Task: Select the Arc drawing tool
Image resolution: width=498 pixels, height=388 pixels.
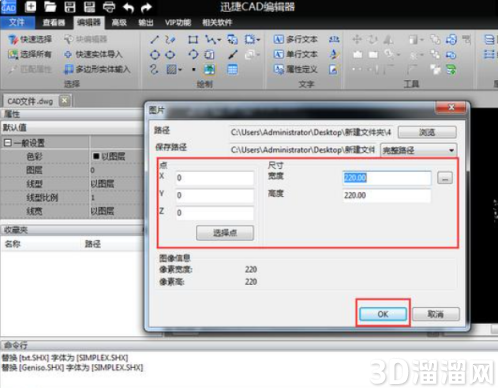Action: pos(193,54)
